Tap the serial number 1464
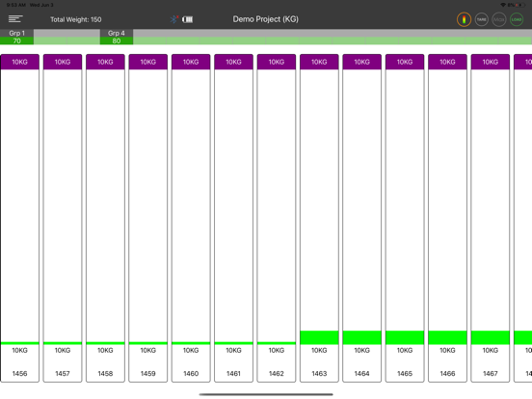Screen dimensions: 532x399 [361, 373]
